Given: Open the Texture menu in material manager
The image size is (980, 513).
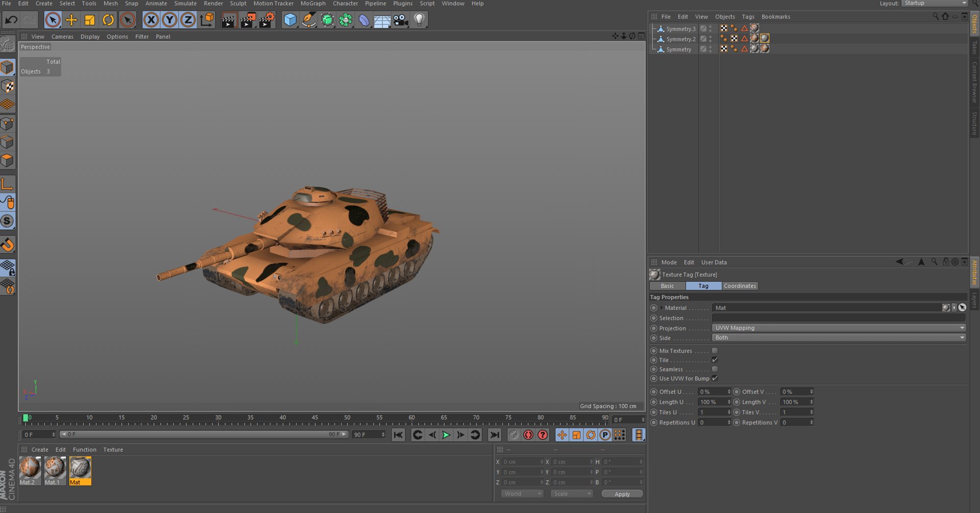Looking at the screenshot, I should pyautogui.click(x=113, y=450).
